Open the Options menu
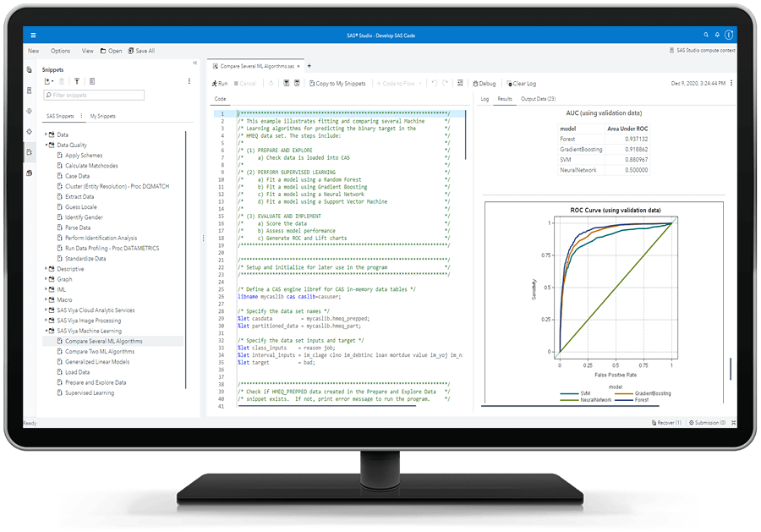The image size is (761, 532). click(x=60, y=50)
